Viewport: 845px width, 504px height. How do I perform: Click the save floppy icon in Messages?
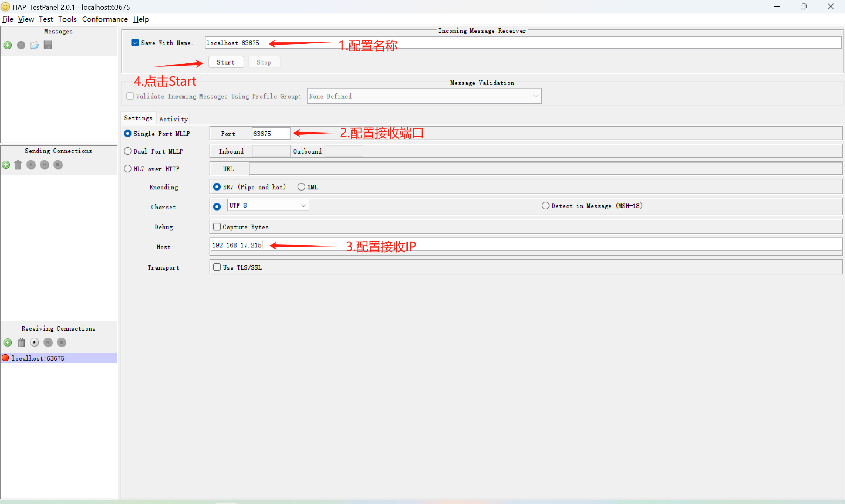pyautogui.click(x=48, y=45)
